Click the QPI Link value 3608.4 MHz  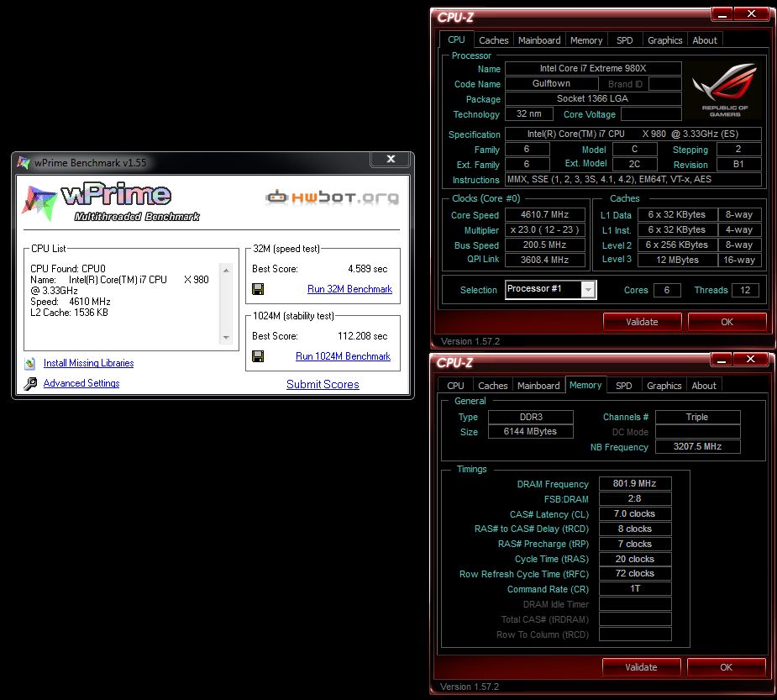tap(544, 260)
